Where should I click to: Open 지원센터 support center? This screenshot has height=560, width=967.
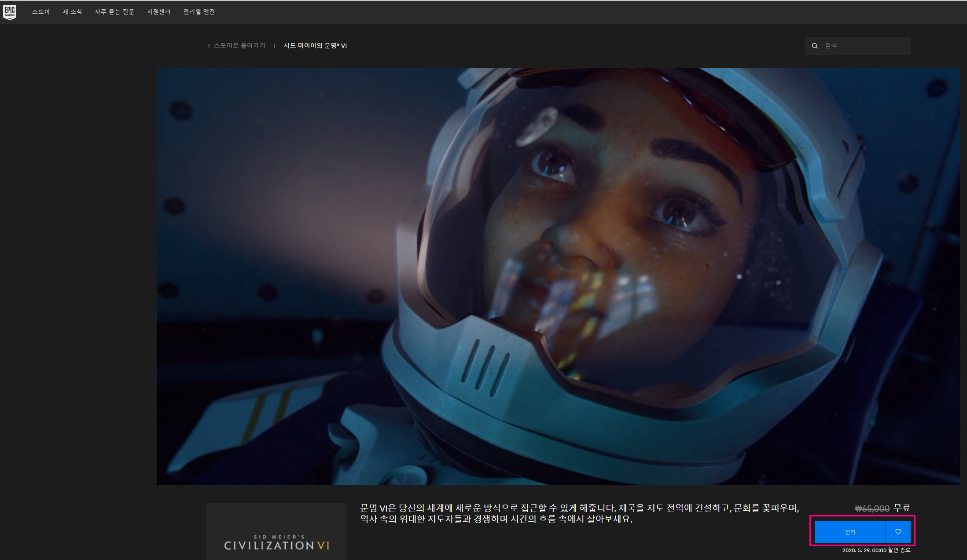click(158, 12)
